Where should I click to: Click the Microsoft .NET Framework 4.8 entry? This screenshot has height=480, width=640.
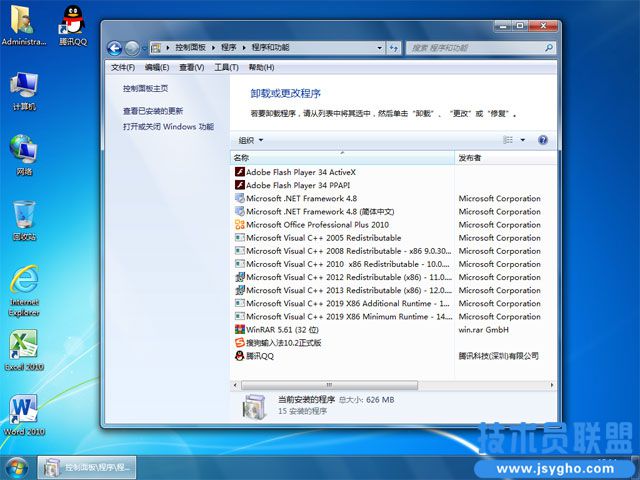tap(301, 198)
